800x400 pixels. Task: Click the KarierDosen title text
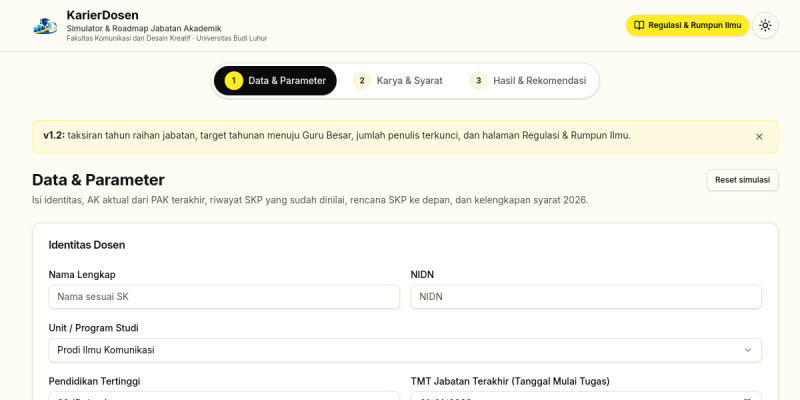click(x=103, y=15)
